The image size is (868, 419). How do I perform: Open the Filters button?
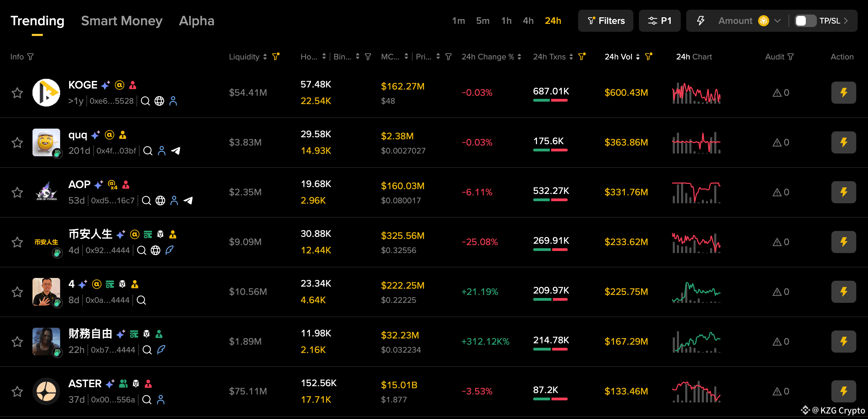tap(606, 21)
